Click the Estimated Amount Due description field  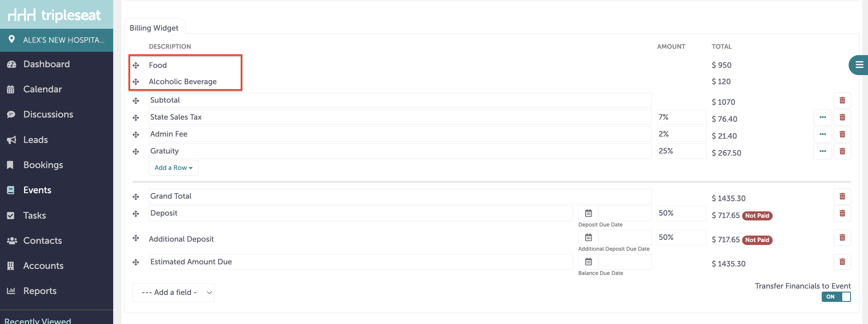pyautogui.click(x=360, y=262)
